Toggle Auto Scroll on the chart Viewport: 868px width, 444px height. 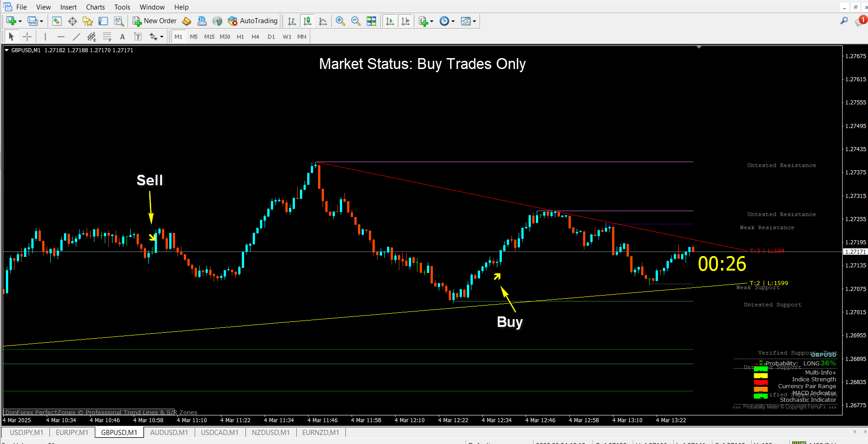390,21
